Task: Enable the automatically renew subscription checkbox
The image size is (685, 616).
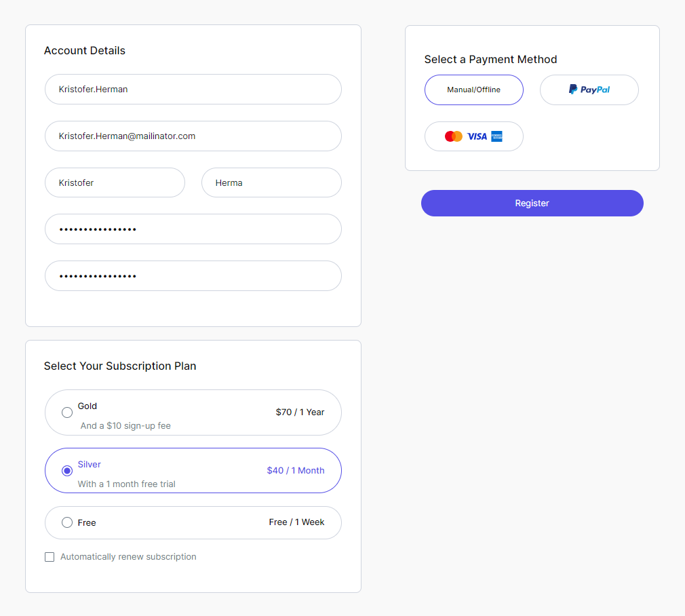Action: pos(50,557)
